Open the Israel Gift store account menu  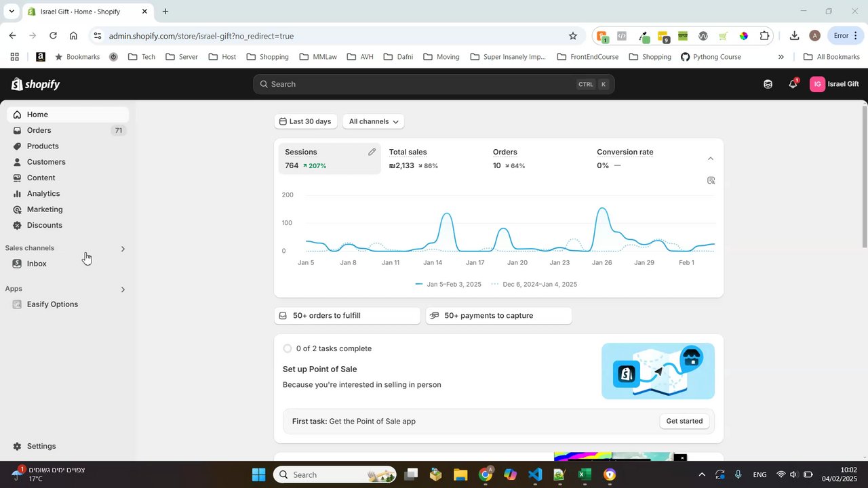[x=835, y=84]
